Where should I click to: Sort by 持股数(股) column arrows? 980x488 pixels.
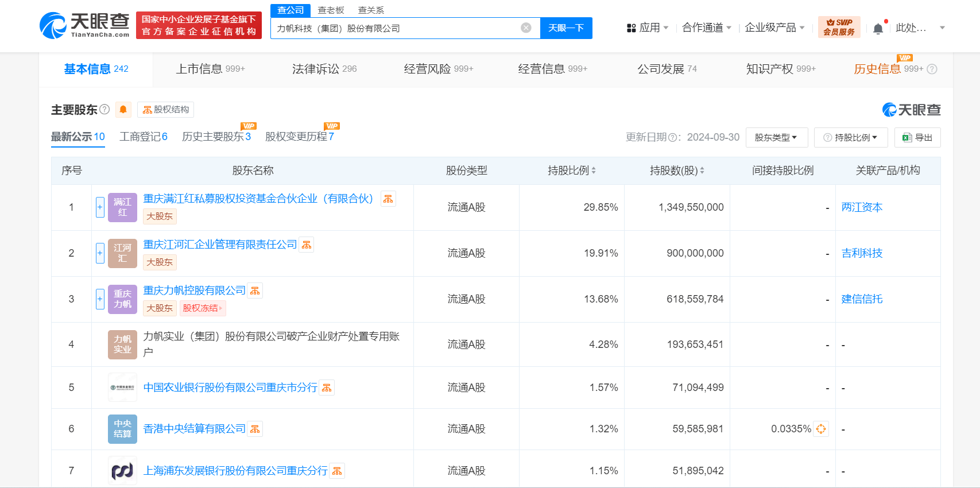click(702, 171)
